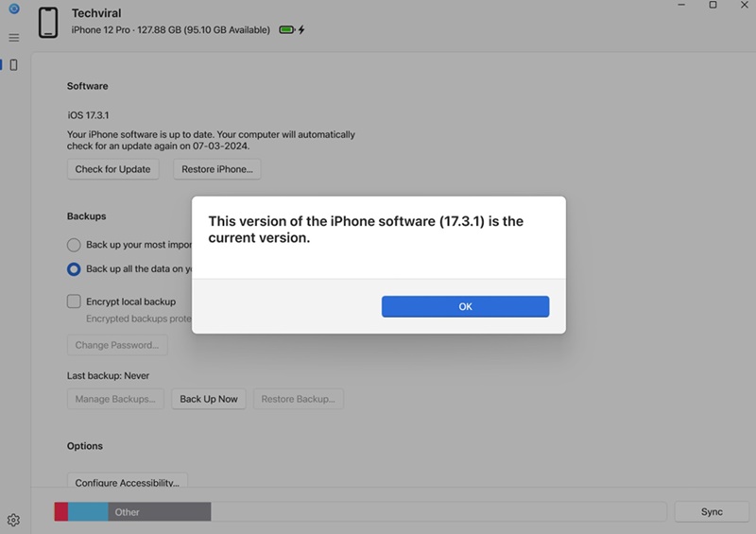Click the Apple Devices app logo icon
This screenshot has height=534, width=756.
[x=13, y=9]
